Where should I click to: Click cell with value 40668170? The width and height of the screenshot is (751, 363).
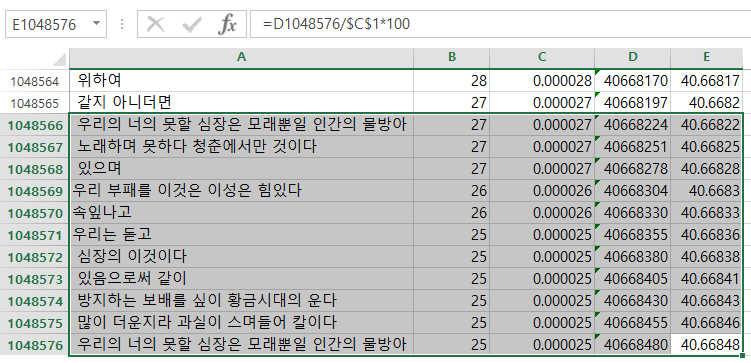633,80
